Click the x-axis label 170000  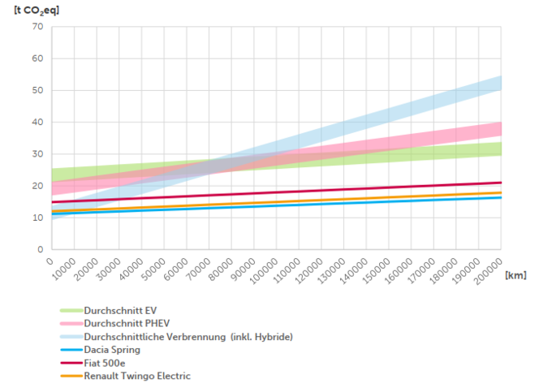pyautogui.click(x=422, y=270)
